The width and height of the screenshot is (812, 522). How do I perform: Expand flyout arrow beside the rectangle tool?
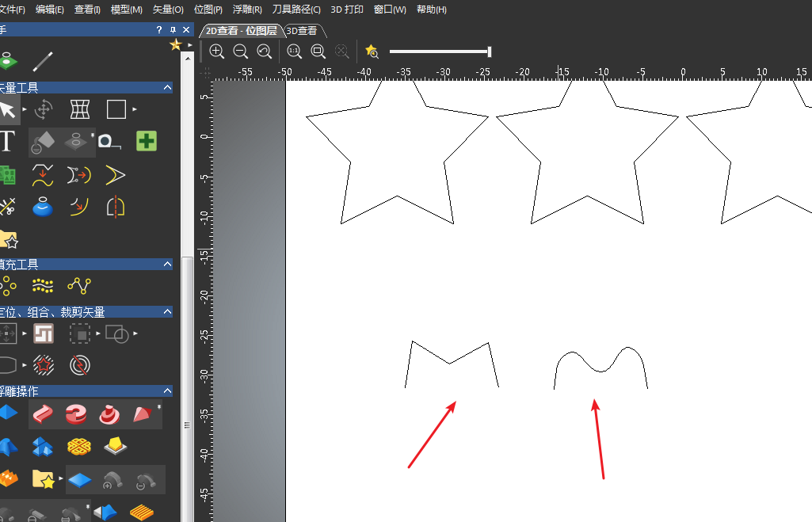(x=135, y=109)
